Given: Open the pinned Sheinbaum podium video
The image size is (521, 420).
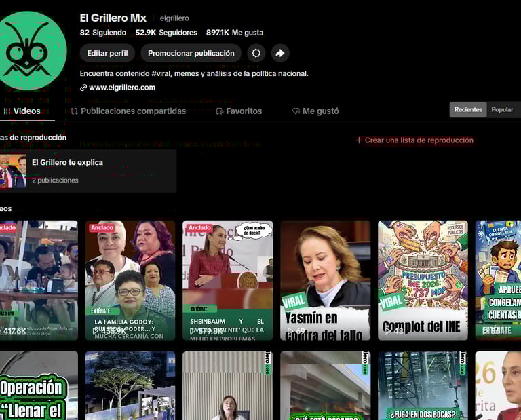Looking at the screenshot, I should tap(228, 280).
